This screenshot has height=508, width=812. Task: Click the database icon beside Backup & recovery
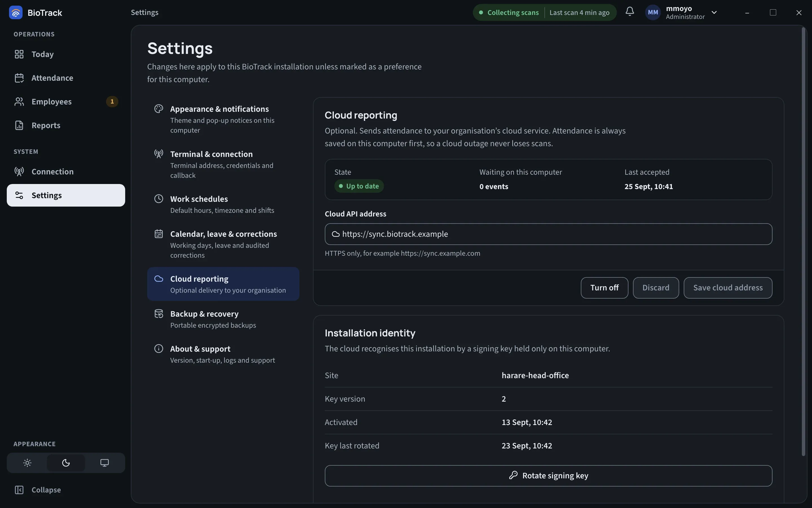pos(159,314)
